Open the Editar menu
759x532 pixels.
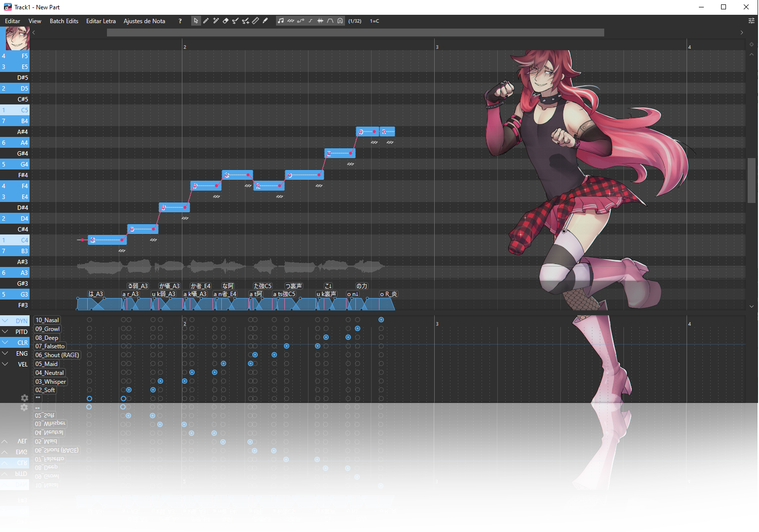[12, 21]
